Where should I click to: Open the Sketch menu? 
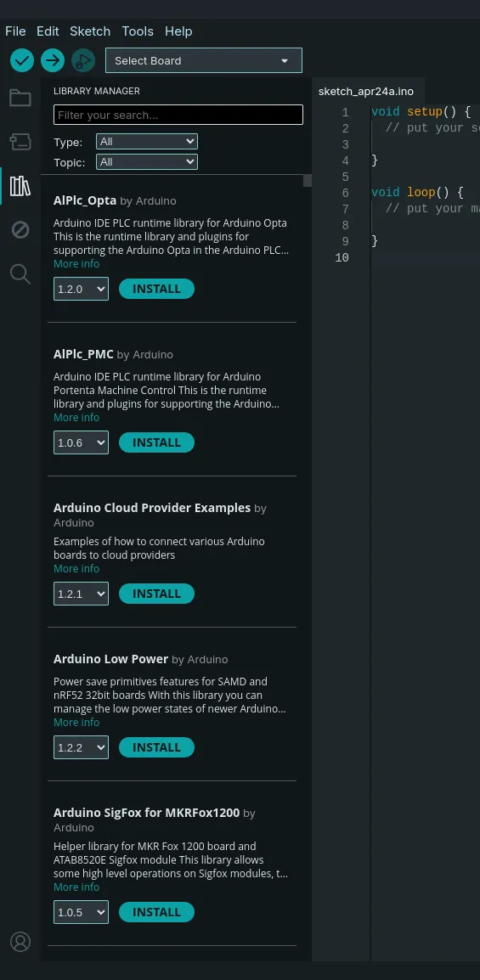tap(90, 31)
